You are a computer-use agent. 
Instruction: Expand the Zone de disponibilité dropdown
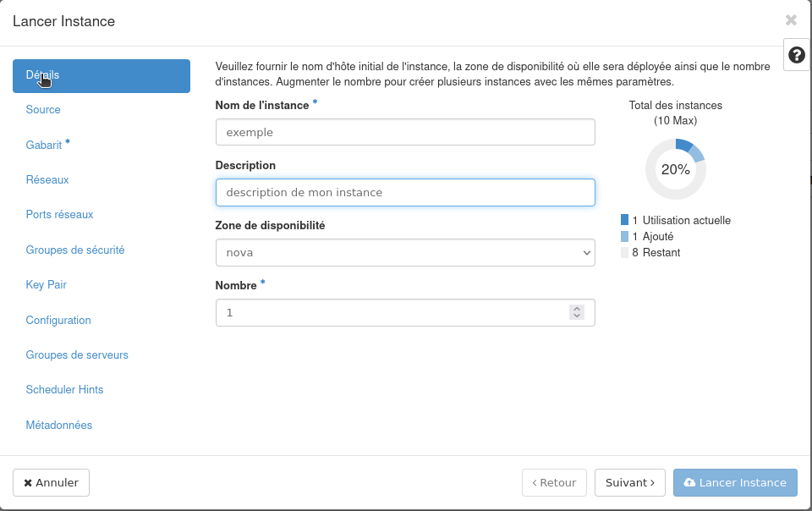405,253
